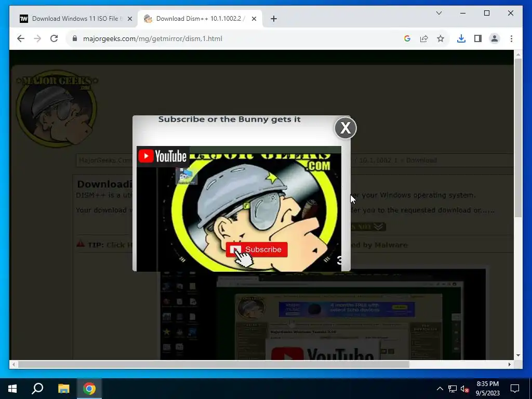Viewport: 532px width, 399px height.
Task: Click the scroll down arrow
Action: (518, 355)
